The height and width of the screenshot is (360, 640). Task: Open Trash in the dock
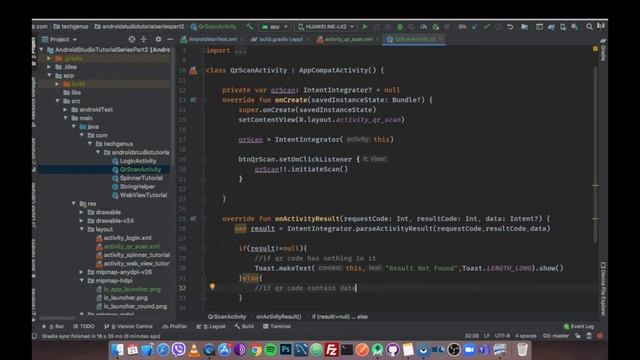tap(522, 350)
